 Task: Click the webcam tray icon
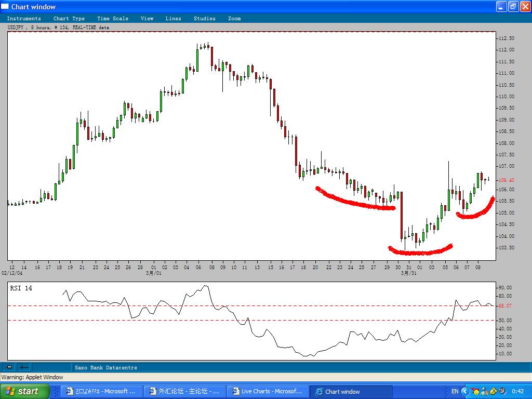point(502,392)
